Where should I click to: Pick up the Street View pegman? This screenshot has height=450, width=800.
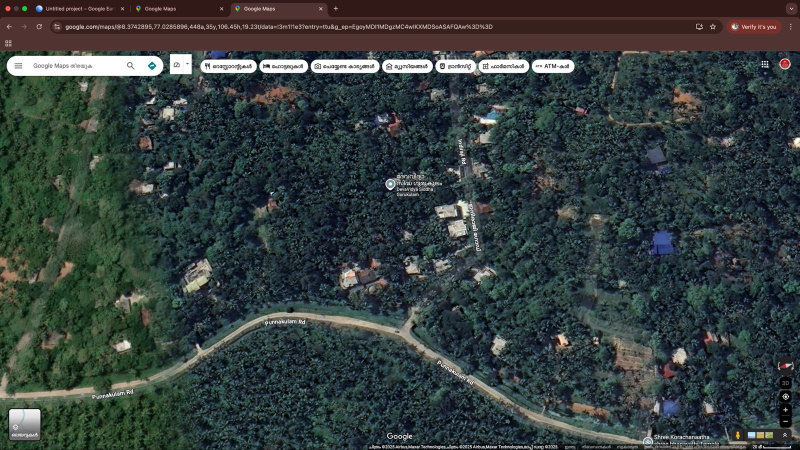click(739, 435)
